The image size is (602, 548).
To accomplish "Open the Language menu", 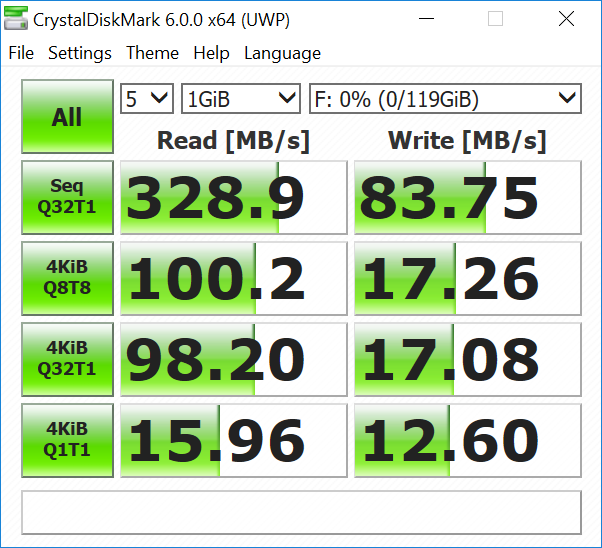I will 282,53.
